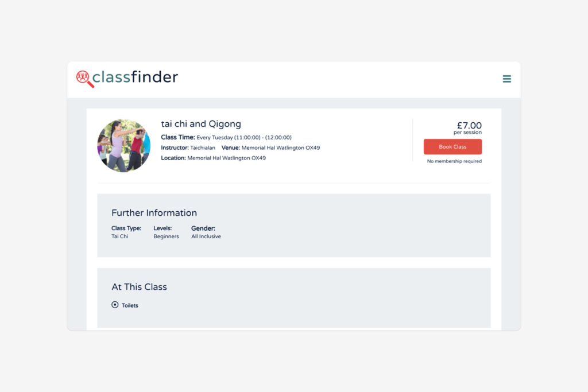Viewport: 588px width, 392px height.
Task: Open the hamburger menu
Action: click(x=506, y=79)
